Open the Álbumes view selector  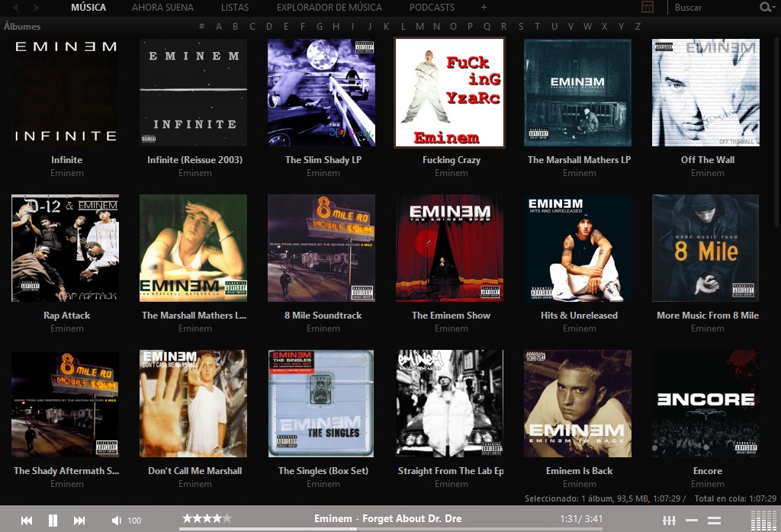pos(21,26)
